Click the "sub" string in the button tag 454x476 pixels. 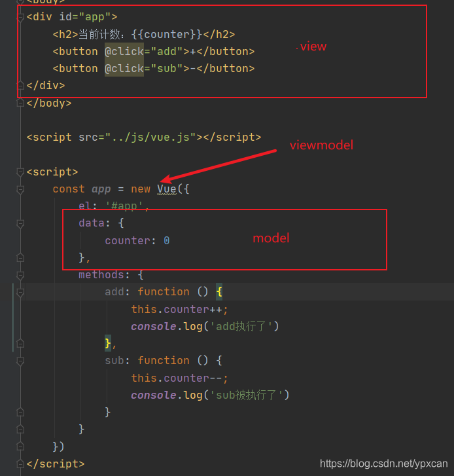click(x=167, y=68)
